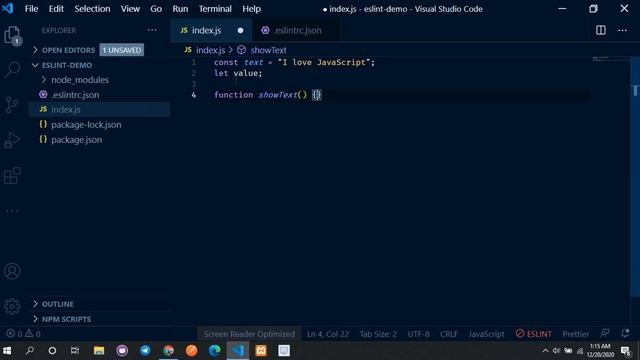The image size is (640, 360).
Task: Switch to the .eslintrc.json editor tab
Action: click(x=296, y=30)
